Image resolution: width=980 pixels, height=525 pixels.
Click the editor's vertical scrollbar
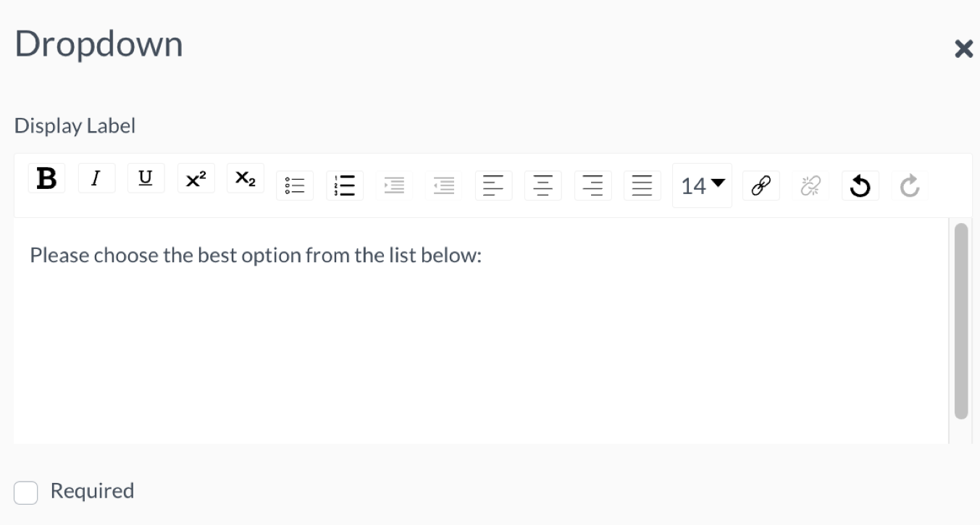pos(961,321)
